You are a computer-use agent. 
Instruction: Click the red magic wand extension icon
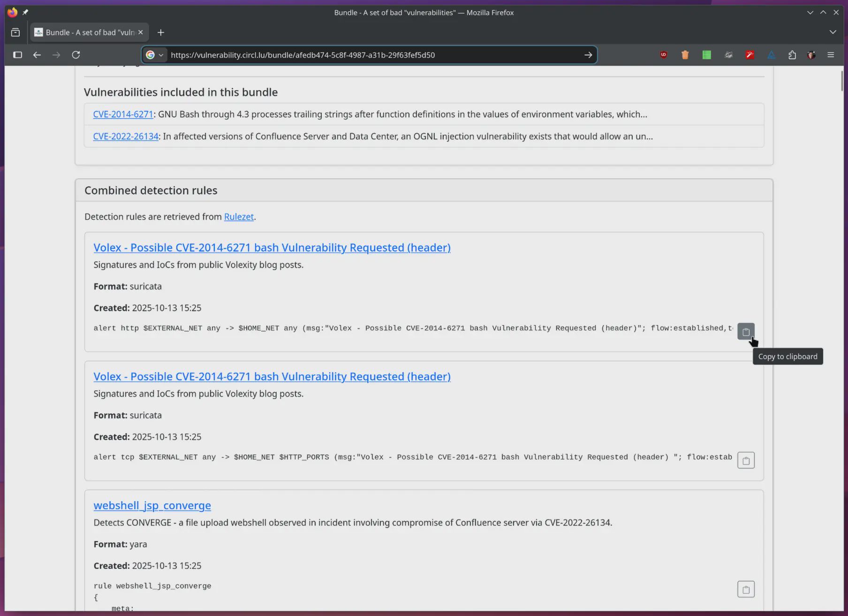tap(750, 55)
